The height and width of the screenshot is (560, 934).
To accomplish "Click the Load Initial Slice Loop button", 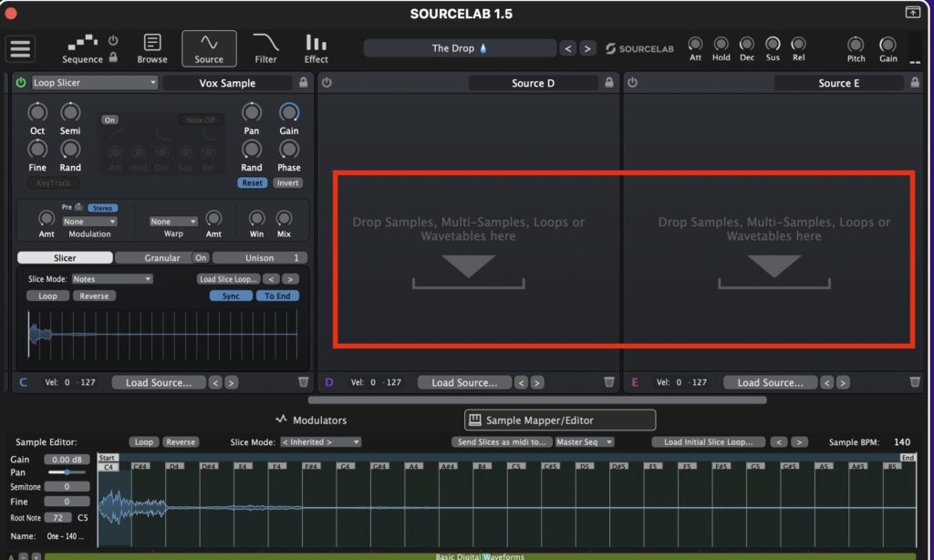I will pyautogui.click(x=709, y=441).
